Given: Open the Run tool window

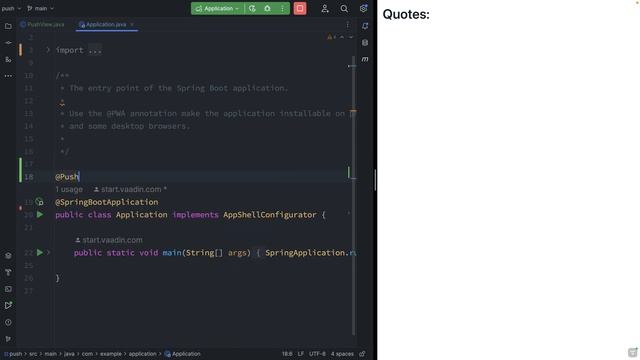Looking at the screenshot, I should pyautogui.click(x=8, y=305).
